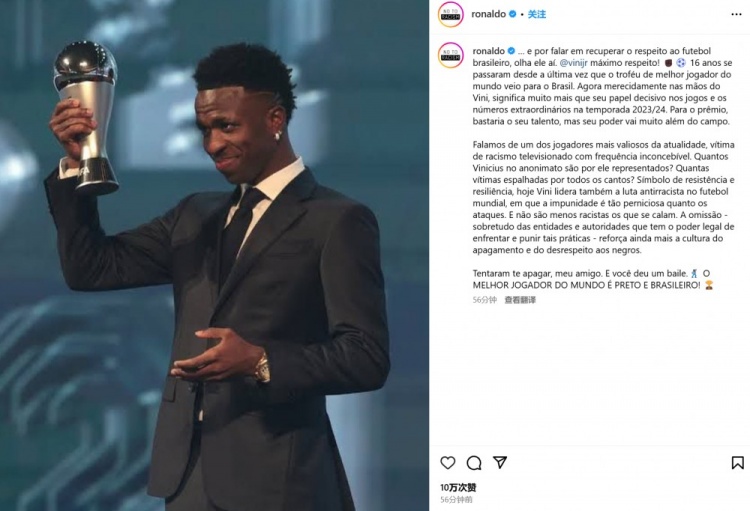Click the 56分钟 timestamp under the caption
Image resolution: width=750 pixels, height=511 pixels.
485,300
